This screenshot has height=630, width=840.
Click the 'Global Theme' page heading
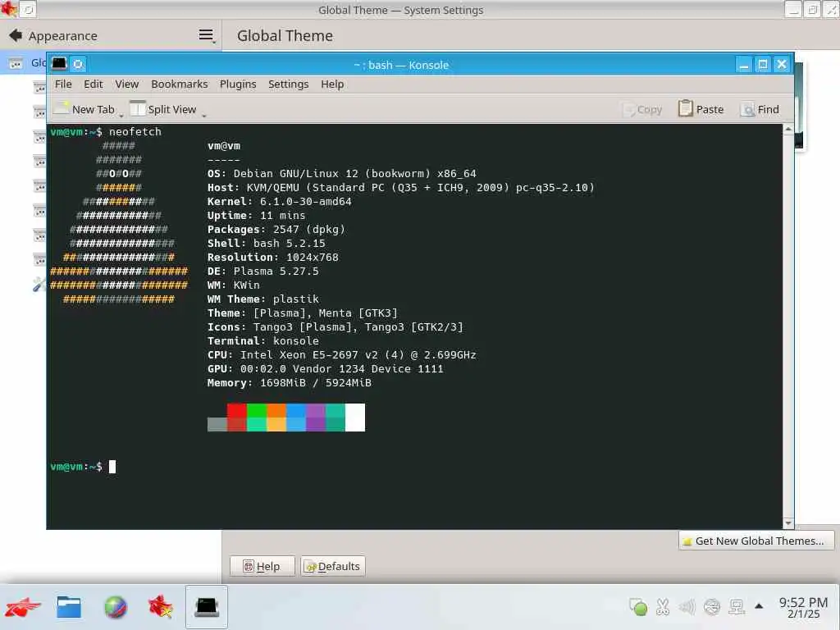pos(285,36)
